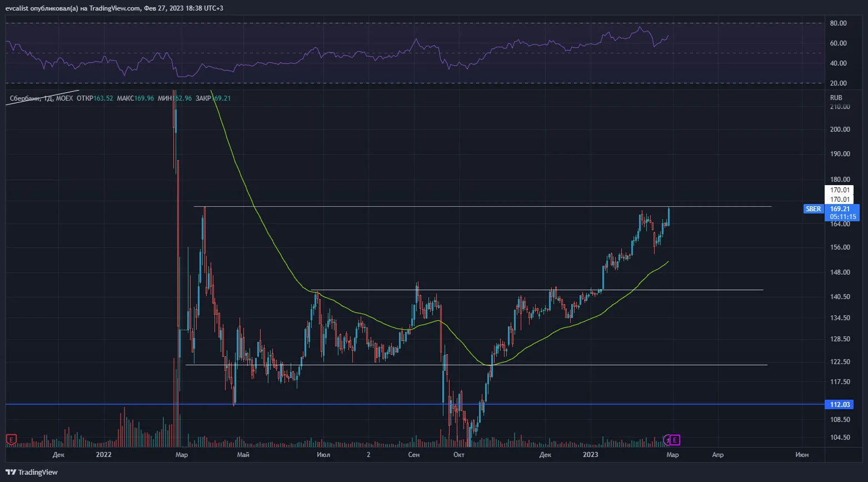The height and width of the screenshot is (482, 868).
Task: Click the purple lightning marker beside magenta E
Action: pyautogui.click(x=667, y=440)
